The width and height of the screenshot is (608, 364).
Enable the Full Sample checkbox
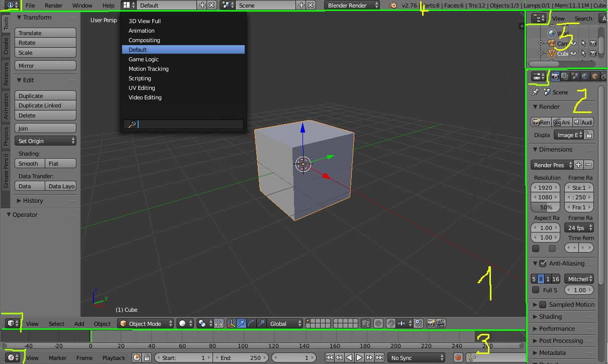[536, 290]
